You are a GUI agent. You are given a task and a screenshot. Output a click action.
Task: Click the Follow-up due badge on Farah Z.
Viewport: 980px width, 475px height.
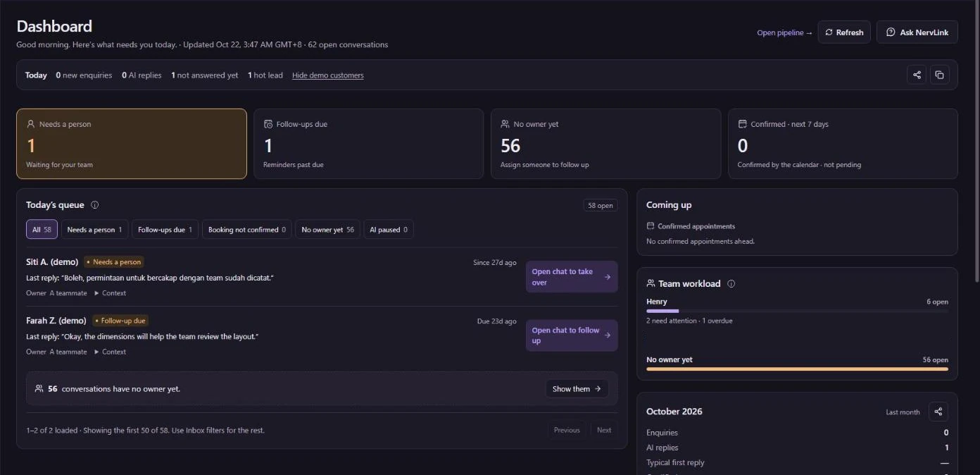pyautogui.click(x=120, y=321)
